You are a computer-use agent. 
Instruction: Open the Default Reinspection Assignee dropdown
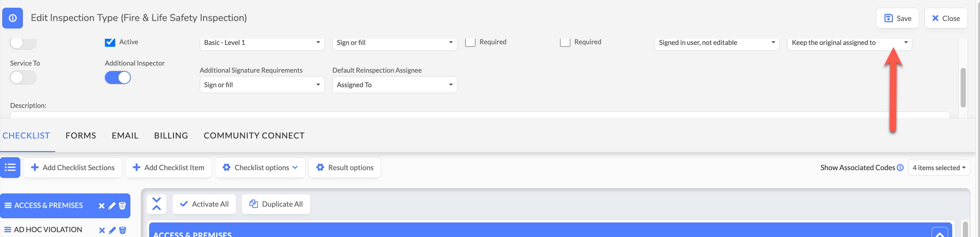pos(394,85)
